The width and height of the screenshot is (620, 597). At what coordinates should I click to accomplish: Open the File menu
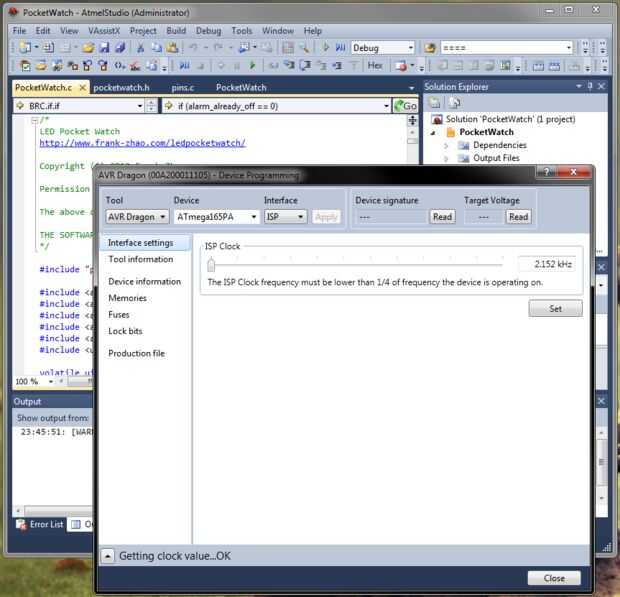(19, 31)
